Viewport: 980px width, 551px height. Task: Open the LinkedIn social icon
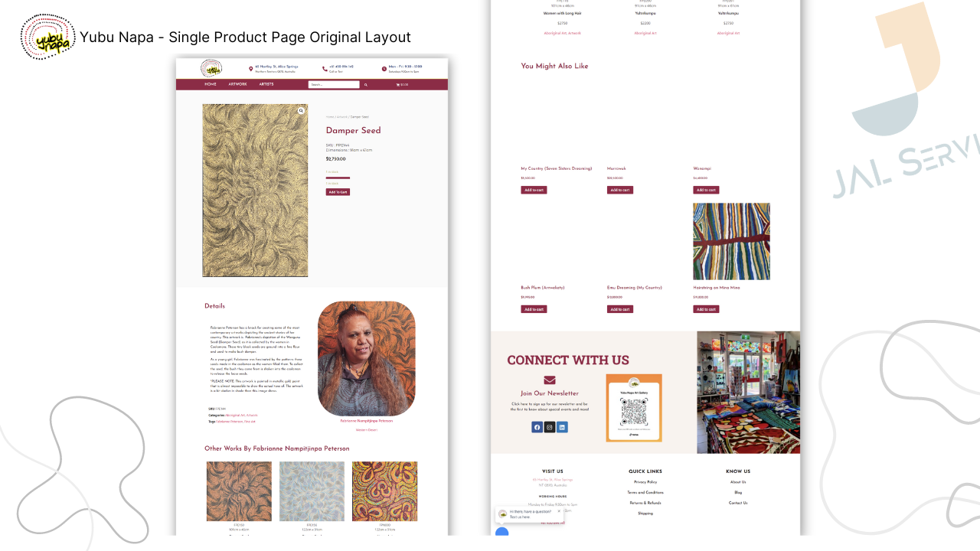pyautogui.click(x=563, y=427)
